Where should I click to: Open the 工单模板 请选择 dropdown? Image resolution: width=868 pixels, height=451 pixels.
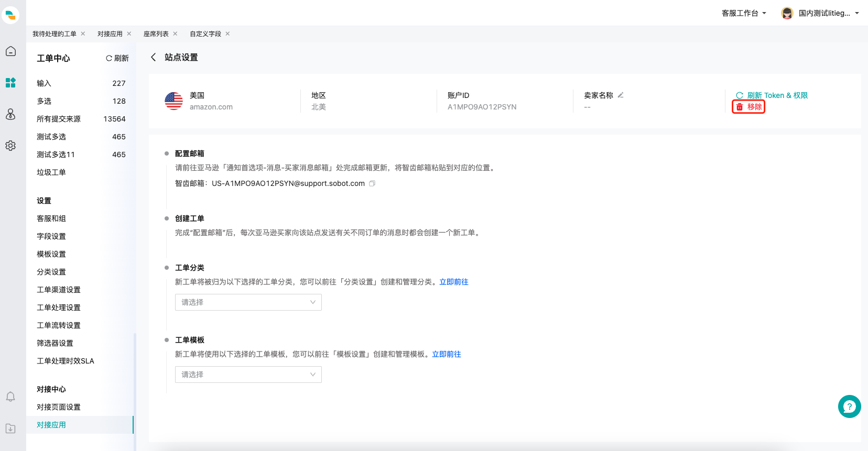[248, 375]
